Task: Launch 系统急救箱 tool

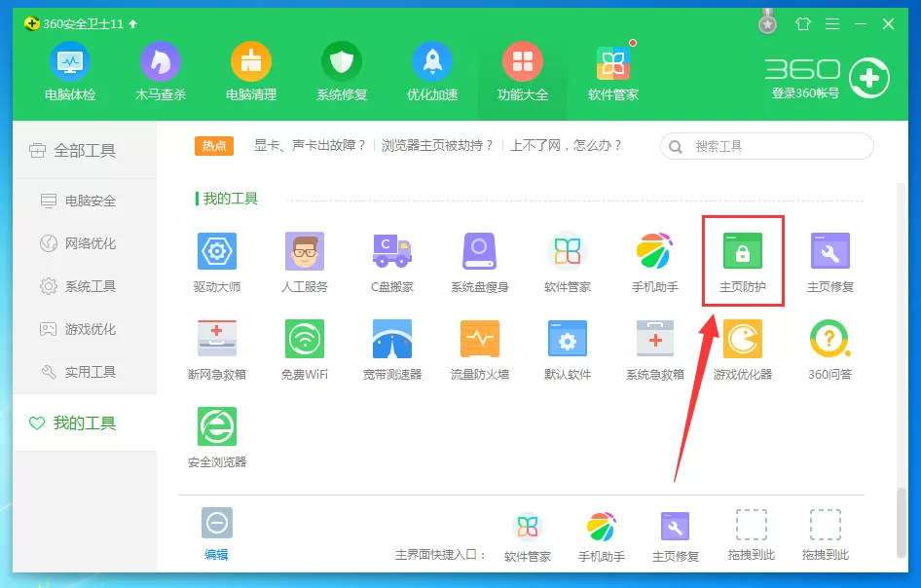Action: (654, 349)
